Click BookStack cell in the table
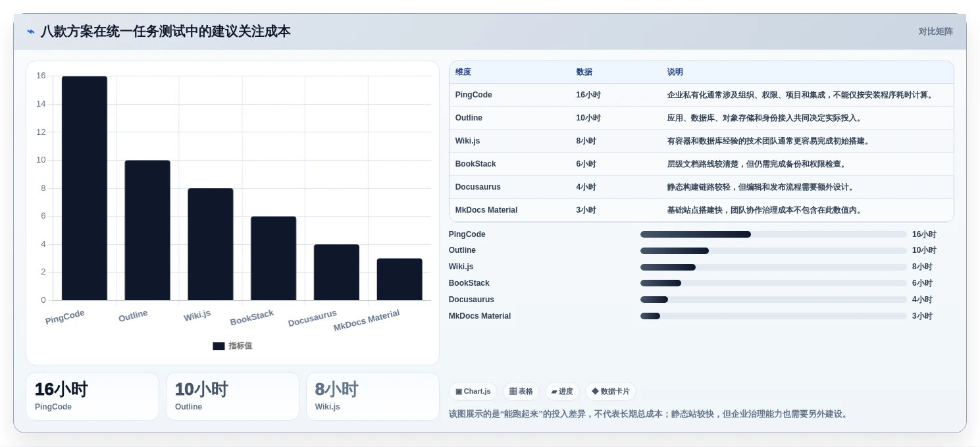This screenshot has width=980, height=447. coord(476,164)
